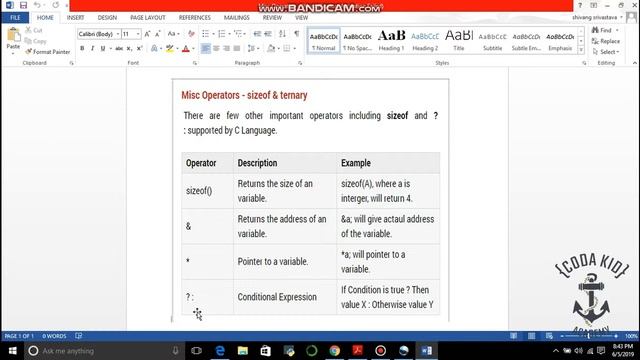Switch to the INSERT tab
The height and width of the screenshot is (360, 640).
(x=76, y=18)
